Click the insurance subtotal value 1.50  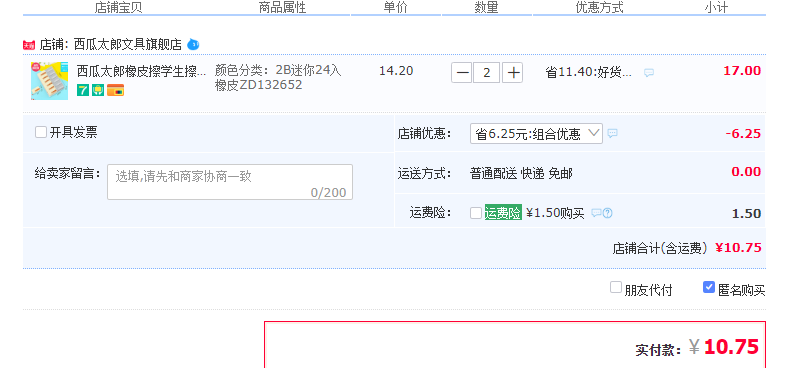[x=746, y=213]
